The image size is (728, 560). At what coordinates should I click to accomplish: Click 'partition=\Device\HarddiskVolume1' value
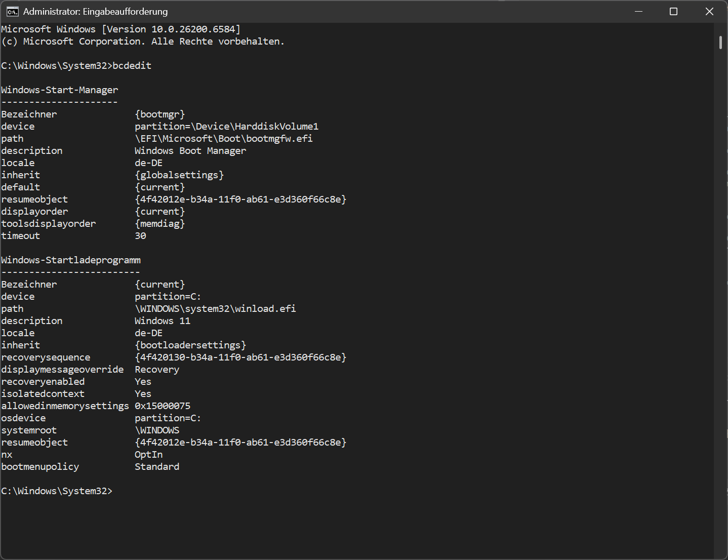227,127
